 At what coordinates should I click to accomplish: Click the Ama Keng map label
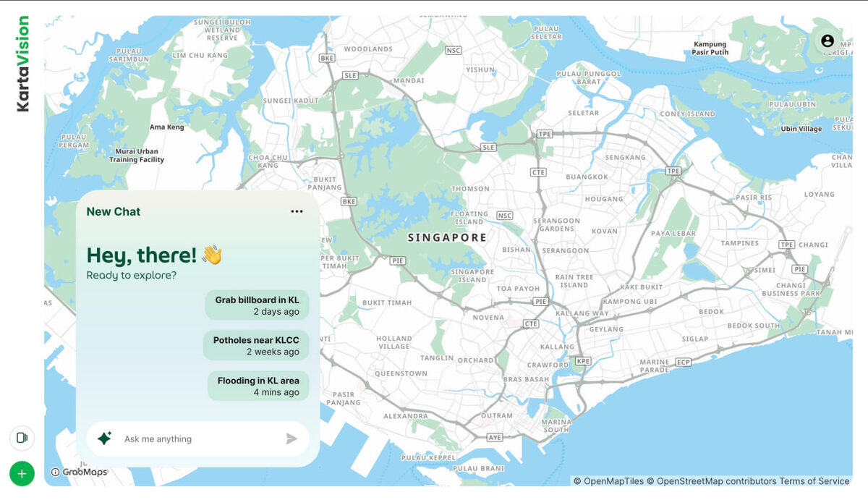pos(167,127)
